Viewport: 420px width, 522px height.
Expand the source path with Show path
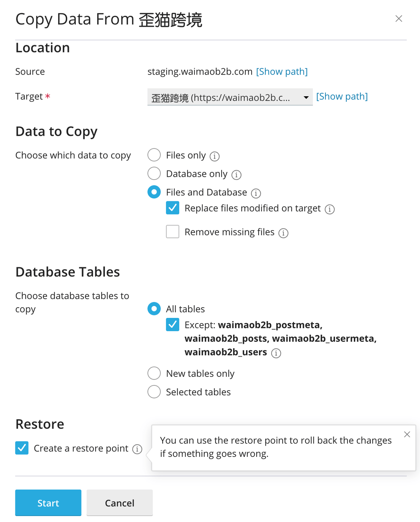click(x=282, y=71)
